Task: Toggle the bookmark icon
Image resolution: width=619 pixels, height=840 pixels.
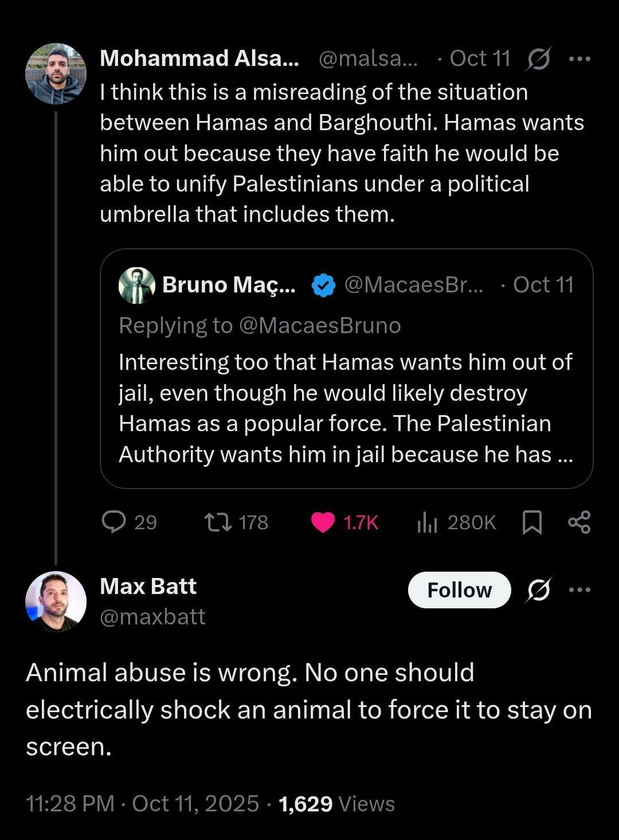Action: 532,522
